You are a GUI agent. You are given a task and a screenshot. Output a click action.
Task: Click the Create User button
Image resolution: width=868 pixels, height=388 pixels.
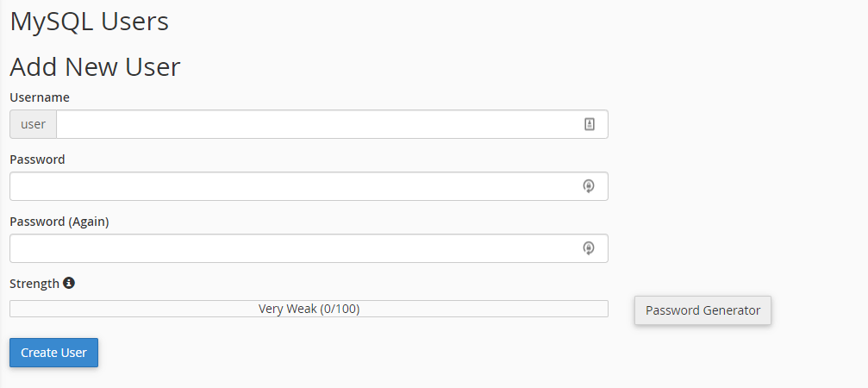(53, 353)
